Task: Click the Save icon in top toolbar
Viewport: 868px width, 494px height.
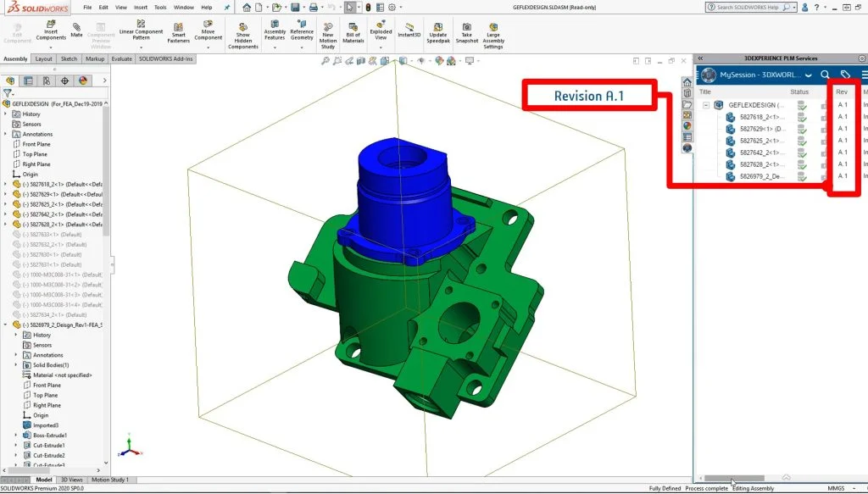Action: (295, 8)
